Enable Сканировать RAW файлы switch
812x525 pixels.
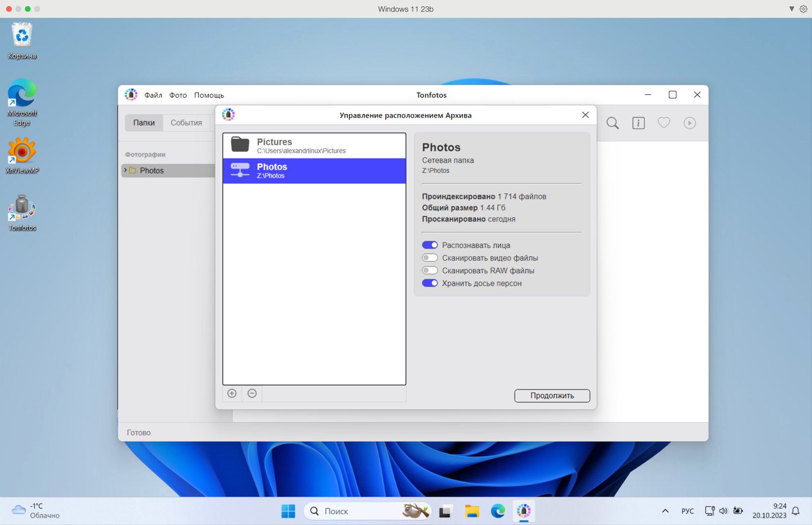(430, 270)
